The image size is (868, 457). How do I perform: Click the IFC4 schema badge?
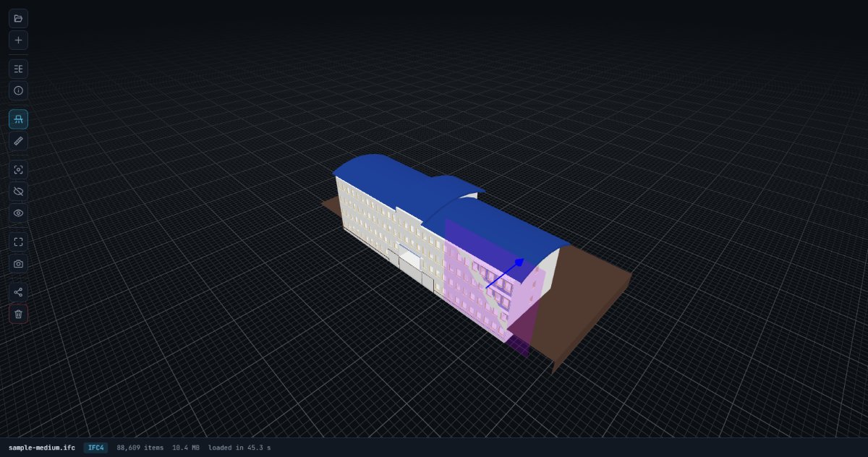click(95, 448)
